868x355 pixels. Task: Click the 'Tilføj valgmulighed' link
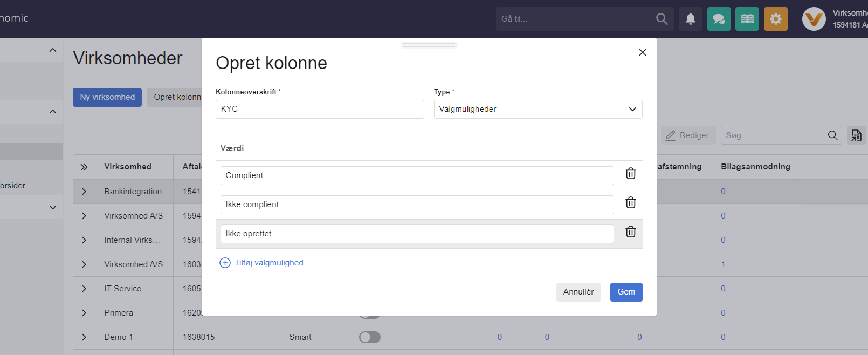click(x=268, y=263)
